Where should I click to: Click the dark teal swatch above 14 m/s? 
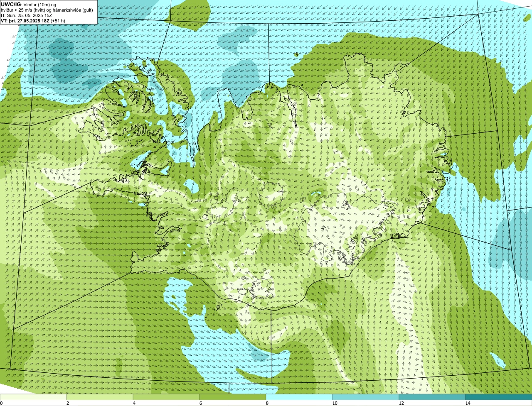click(x=499, y=397)
